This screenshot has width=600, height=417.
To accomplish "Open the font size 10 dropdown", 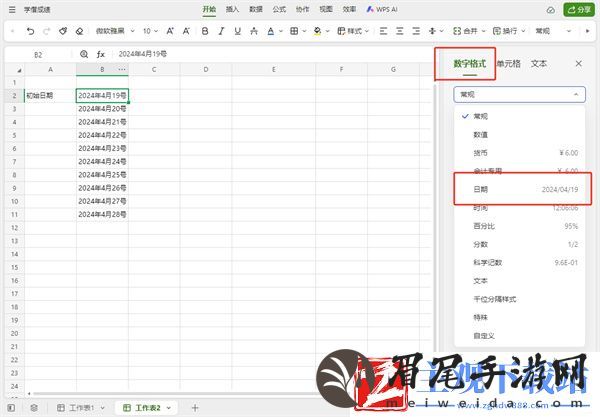I will click(x=150, y=31).
